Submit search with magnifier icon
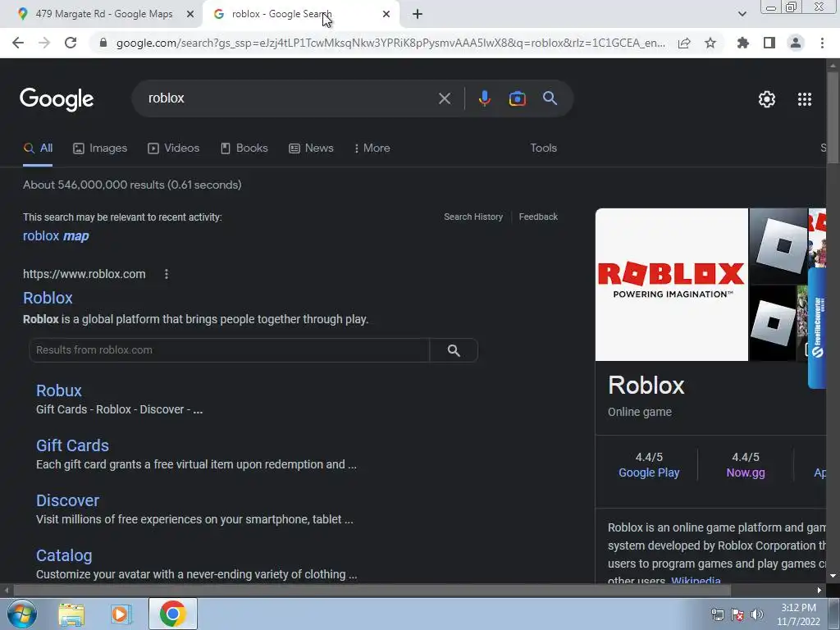The image size is (840, 630). (550, 98)
